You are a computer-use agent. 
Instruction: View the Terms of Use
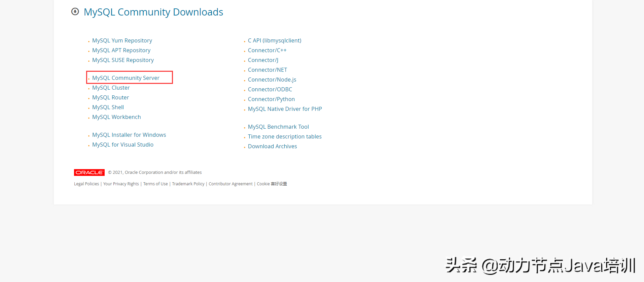click(x=155, y=184)
